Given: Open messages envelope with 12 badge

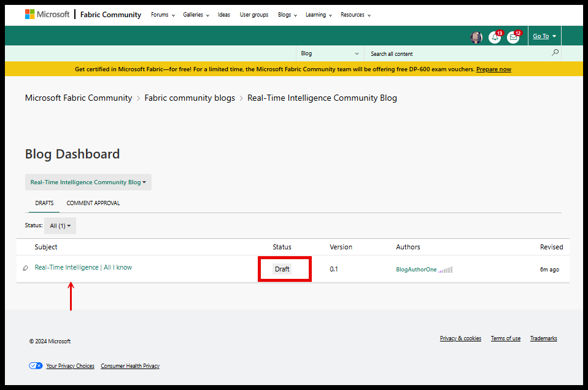Looking at the screenshot, I should pyautogui.click(x=513, y=37).
